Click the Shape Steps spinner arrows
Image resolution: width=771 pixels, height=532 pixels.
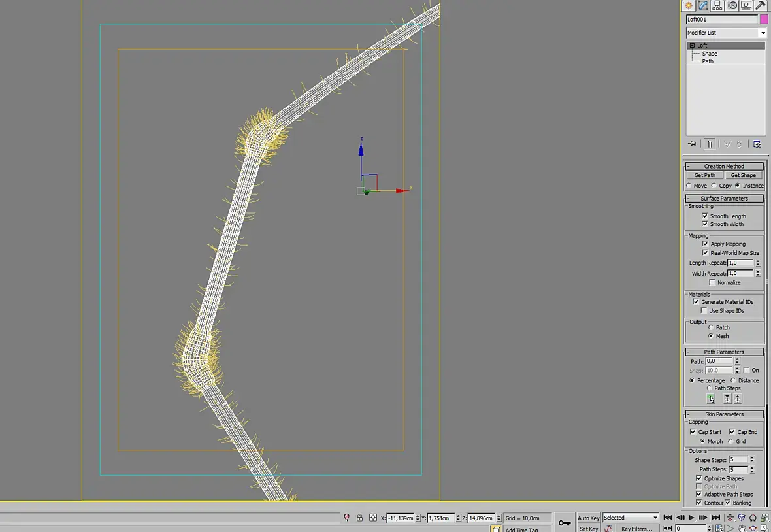point(752,459)
